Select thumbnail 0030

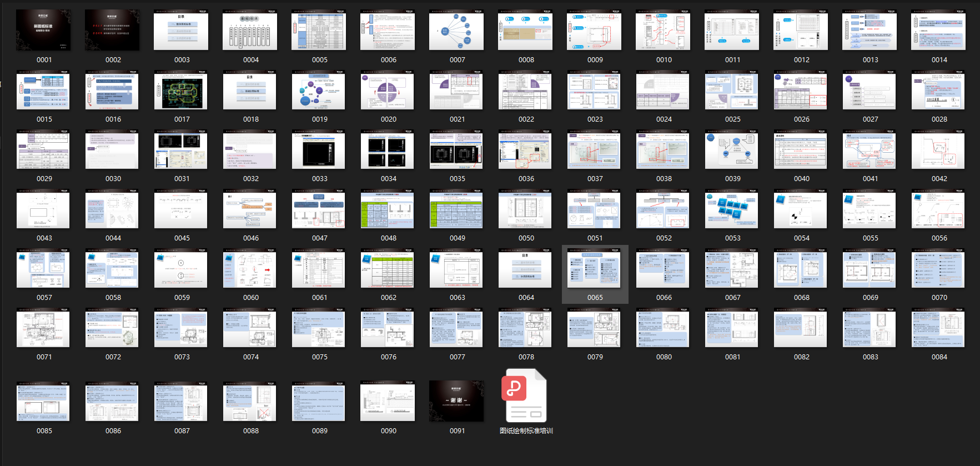(x=112, y=149)
